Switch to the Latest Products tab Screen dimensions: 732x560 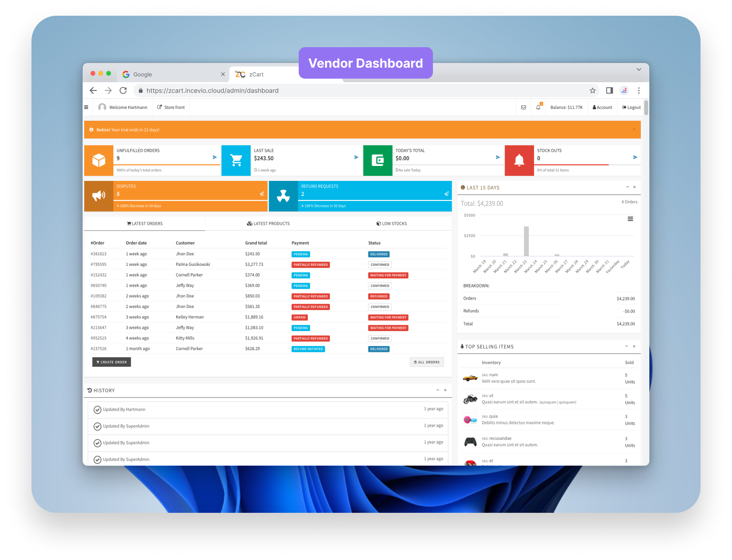point(268,224)
